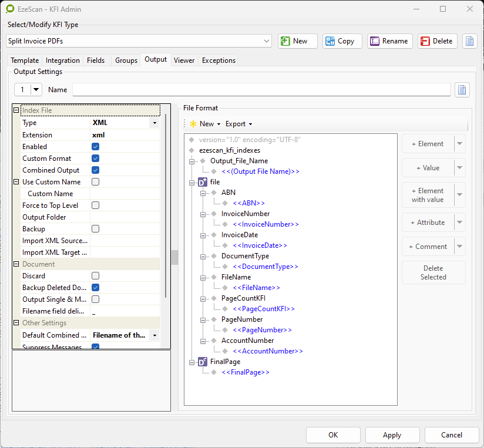The height and width of the screenshot is (448, 484).
Task: Click the Rename KFI type button
Action: coord(389,41)
